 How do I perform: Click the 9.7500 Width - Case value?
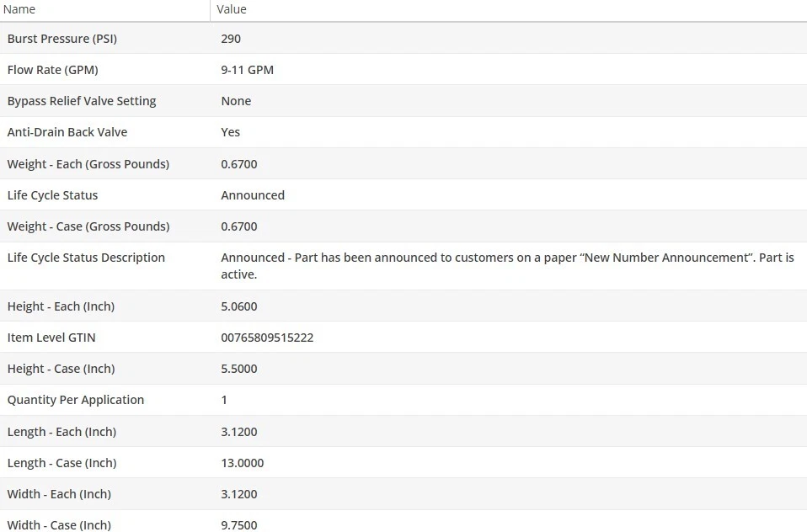click(x=238, y=525)
